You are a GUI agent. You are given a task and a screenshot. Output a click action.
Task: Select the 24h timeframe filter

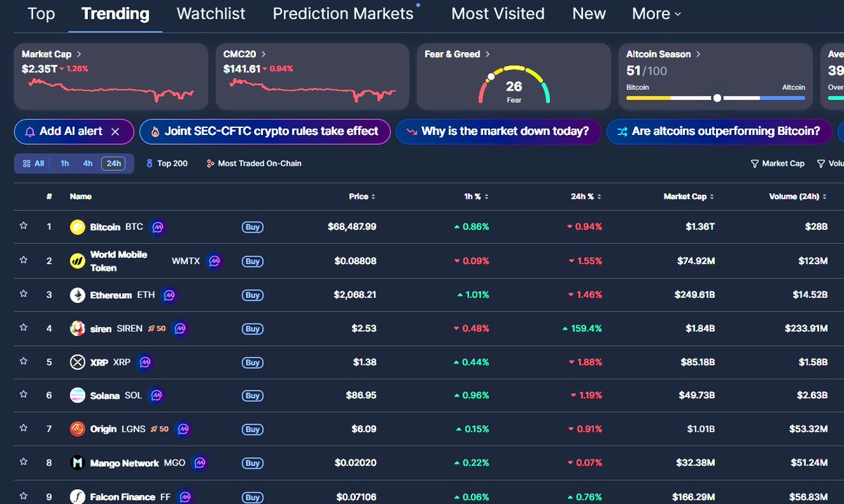(113, 163)
